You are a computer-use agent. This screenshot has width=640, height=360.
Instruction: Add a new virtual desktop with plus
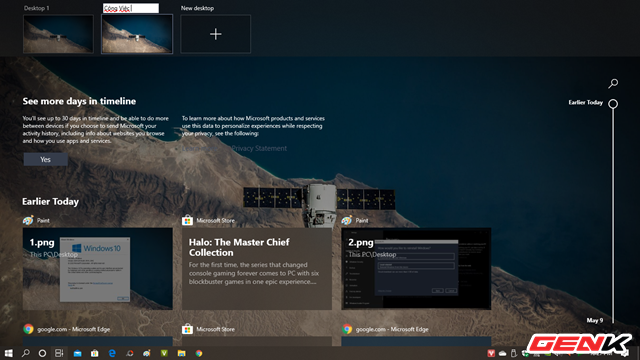(x=216, y=34)
